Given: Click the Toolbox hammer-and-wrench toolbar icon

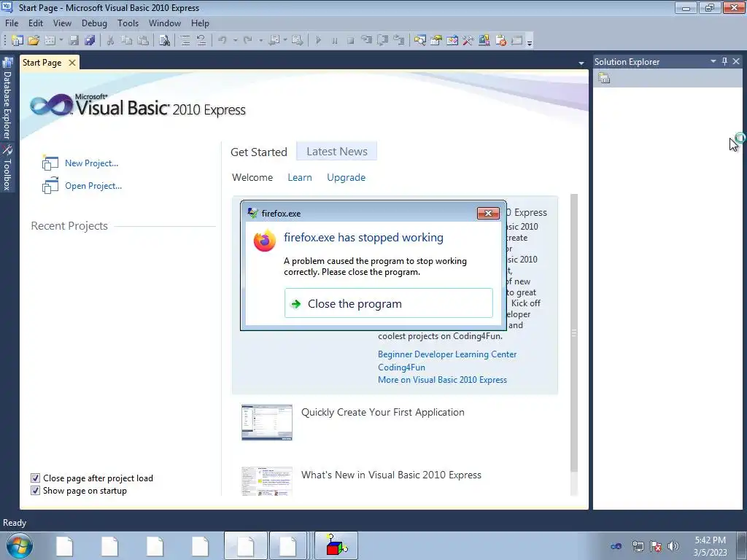Looking at the screenshot, I should 468,41.
